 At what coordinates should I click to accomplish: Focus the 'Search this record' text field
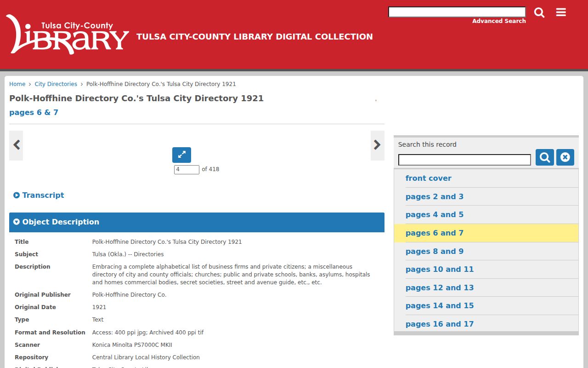(x=464, y=160)
